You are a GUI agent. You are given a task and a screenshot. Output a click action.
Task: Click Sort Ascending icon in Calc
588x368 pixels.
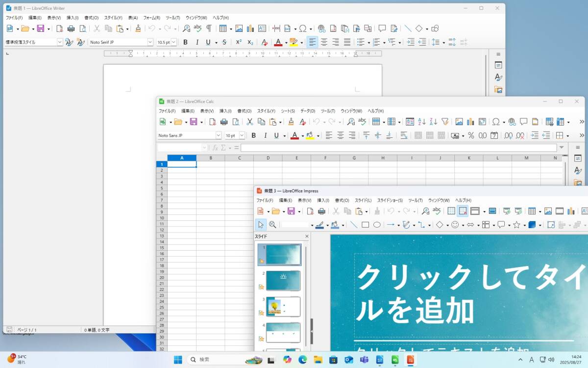pyautogui.click(x=422, y=122)
